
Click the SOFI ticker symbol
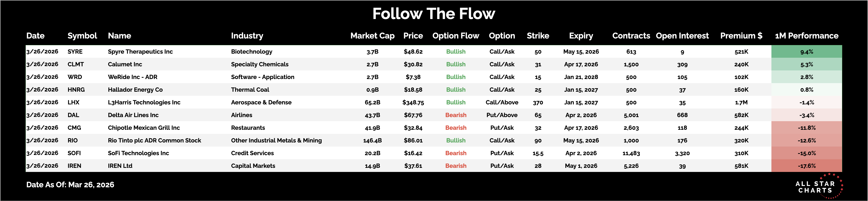pyautogui.click(x=74, y=153)
